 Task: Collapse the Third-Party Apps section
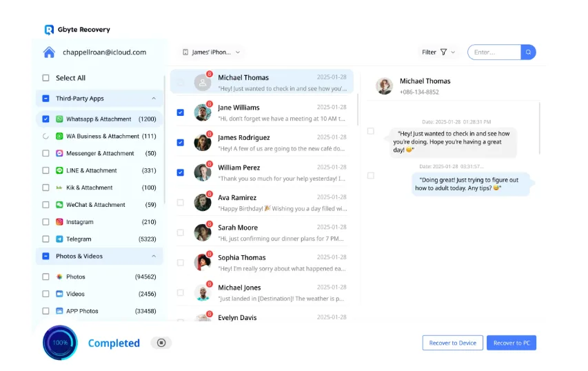click(153, 99)
